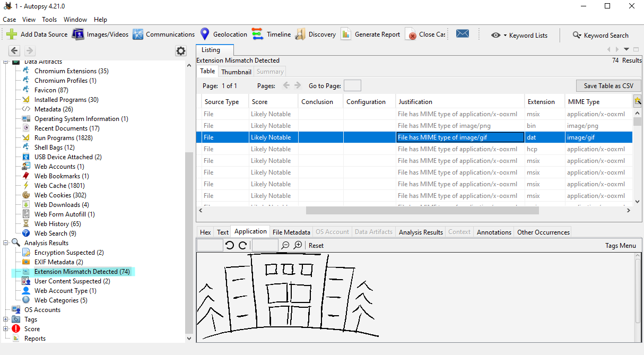Rotate the image clockwise in the viewer
Viewport: 644px width, 355px height.
pos(242,245)
